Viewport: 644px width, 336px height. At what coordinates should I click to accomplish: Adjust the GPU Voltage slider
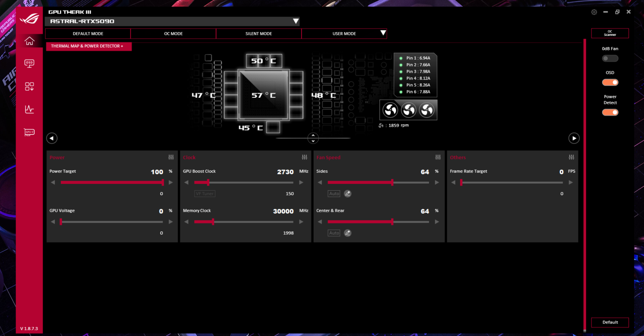112,222
